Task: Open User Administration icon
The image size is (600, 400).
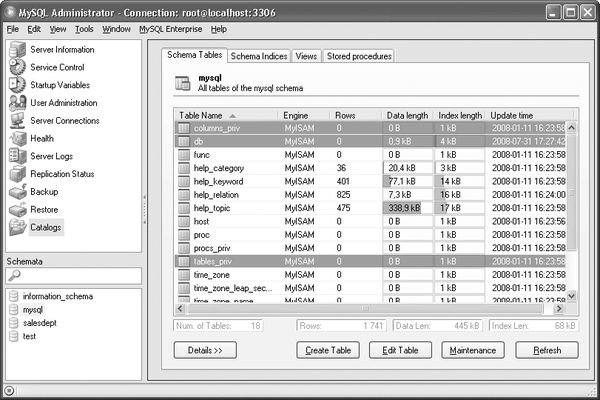Action: [17, 103]
